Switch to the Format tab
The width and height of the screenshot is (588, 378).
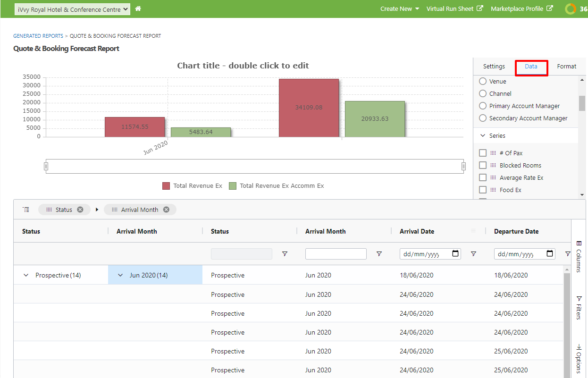click(567, 67)
